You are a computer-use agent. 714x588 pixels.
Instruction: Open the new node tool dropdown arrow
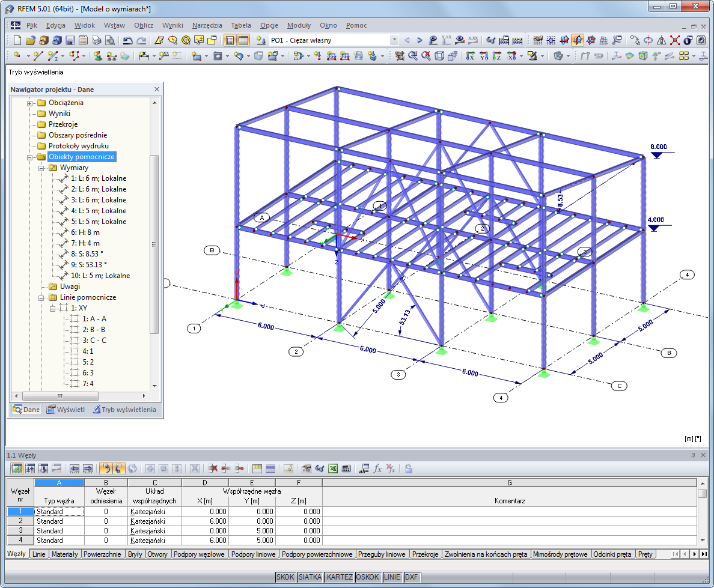pos(28,56)
